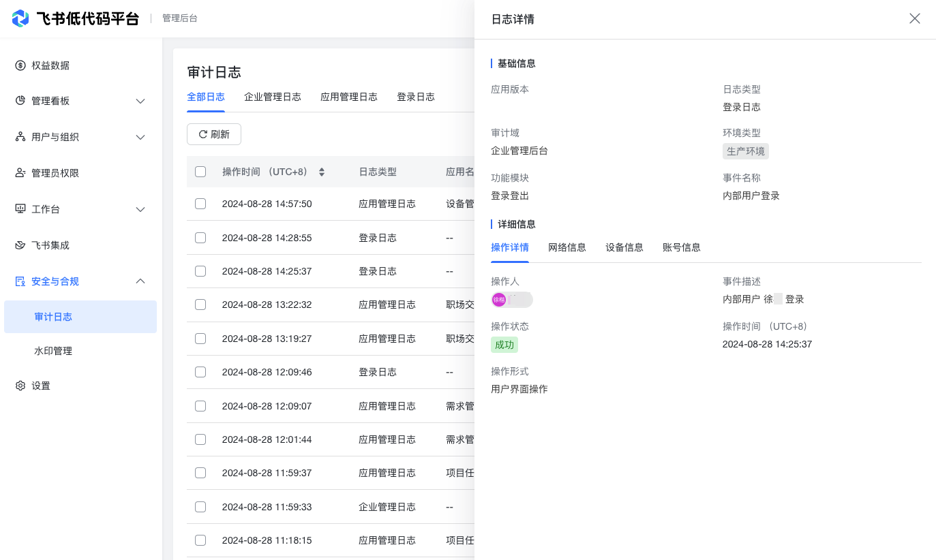This screenshot has height=560, width=936.
Task: Expand the 管理看板 chevron
Action: click(x=140, y=101)
